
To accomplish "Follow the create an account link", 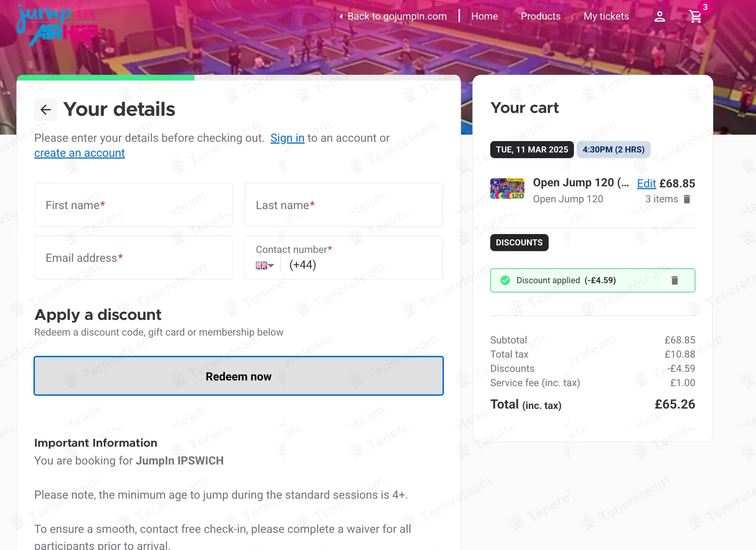I will pyautogui.click(x=79, y=153).
